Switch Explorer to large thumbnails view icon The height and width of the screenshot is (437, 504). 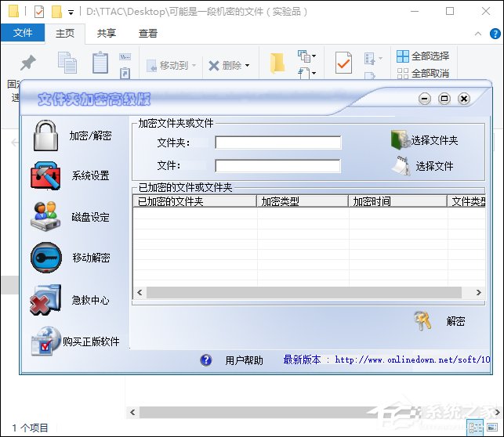tap(492, 428)
